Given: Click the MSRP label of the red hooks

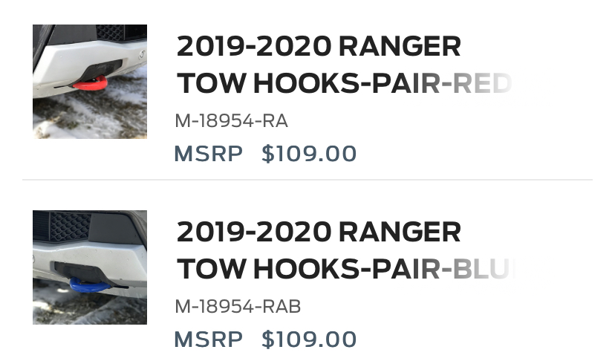Looking at the screenshot, I should [x=208, y=153].
